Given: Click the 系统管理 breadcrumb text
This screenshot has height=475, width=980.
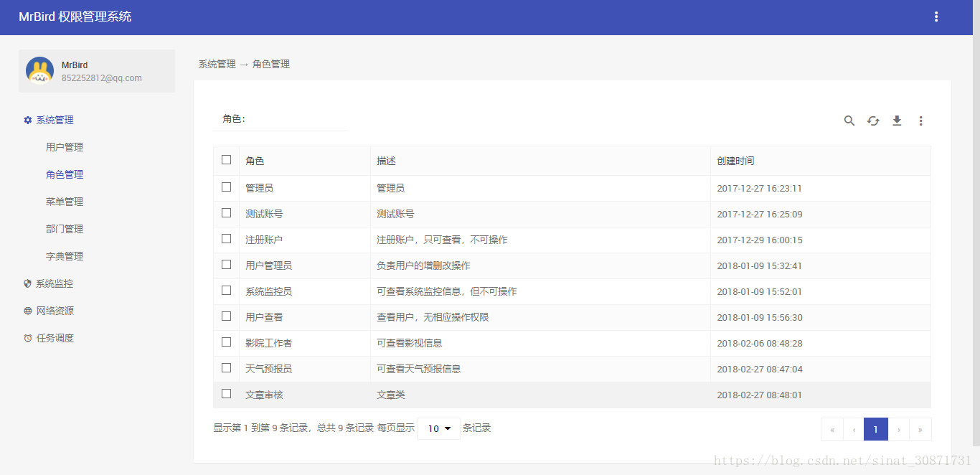Looking at the screenshot, I should point(217,64).
